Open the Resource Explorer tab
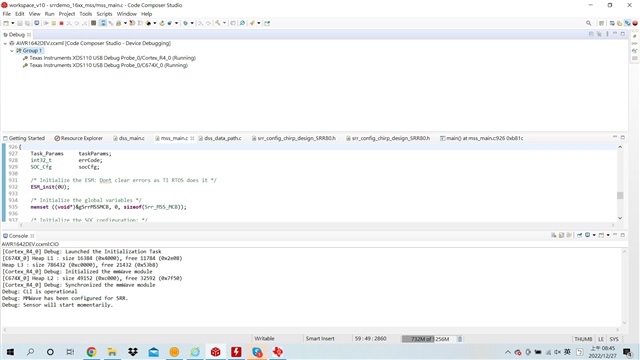This screenshot has height=360, width=640. pyautogui.click(x=78, y=138)
